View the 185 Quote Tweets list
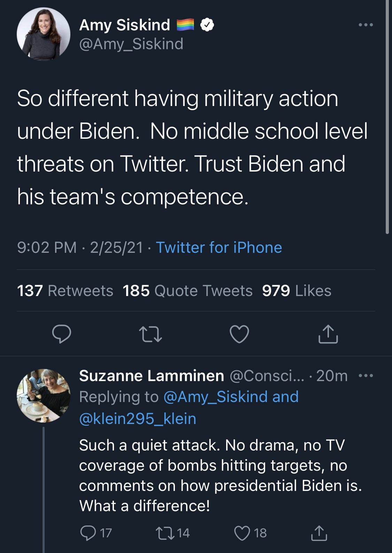The width and height of the screenshot is (392, 553). (187, 291)
